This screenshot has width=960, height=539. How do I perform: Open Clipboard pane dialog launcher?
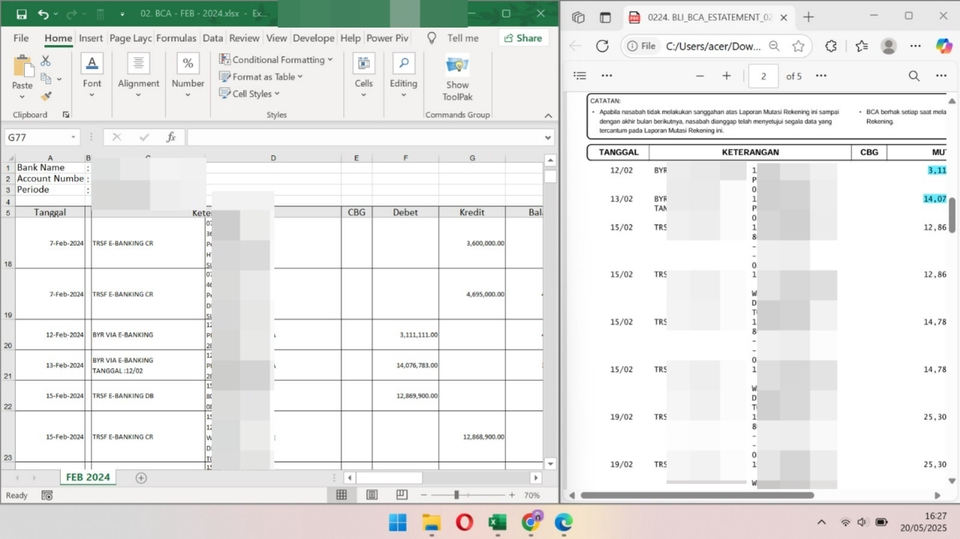(x=66, y=115)
